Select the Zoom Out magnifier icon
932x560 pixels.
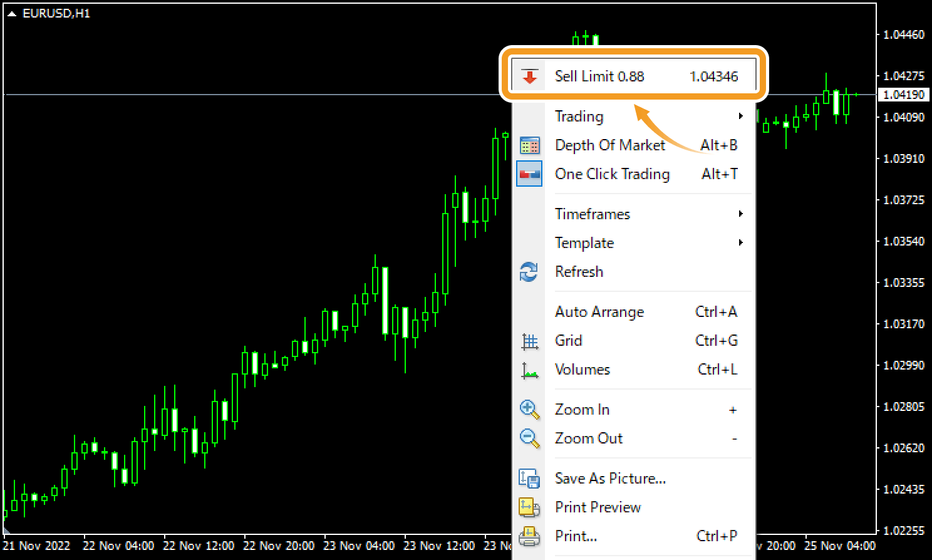click(529, 438)
